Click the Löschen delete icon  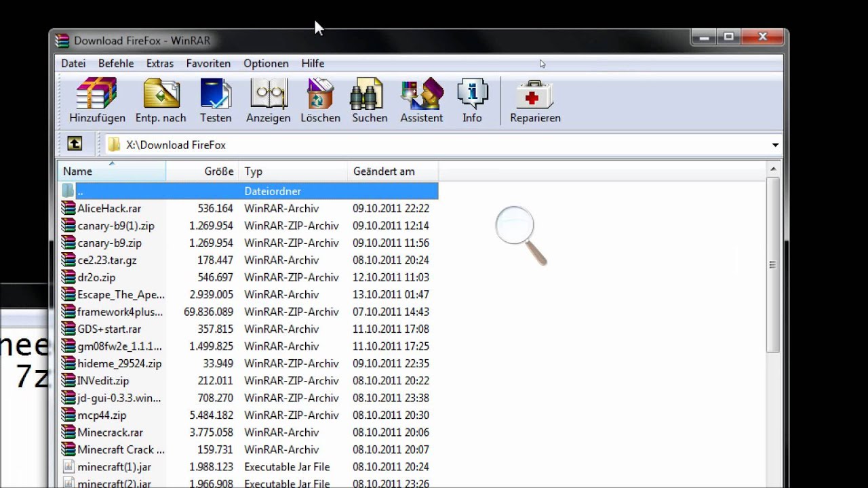(x=321, y=94)
